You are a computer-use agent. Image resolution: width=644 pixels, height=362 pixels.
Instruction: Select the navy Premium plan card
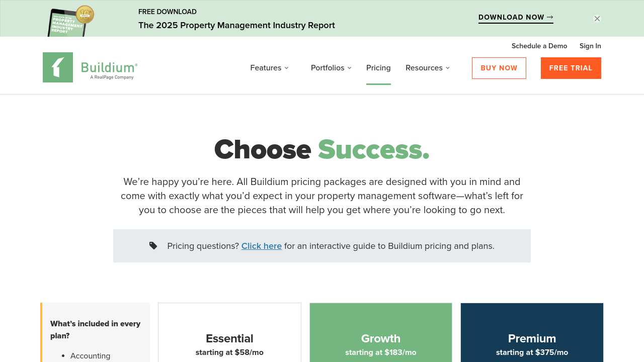tap(532, 338)
